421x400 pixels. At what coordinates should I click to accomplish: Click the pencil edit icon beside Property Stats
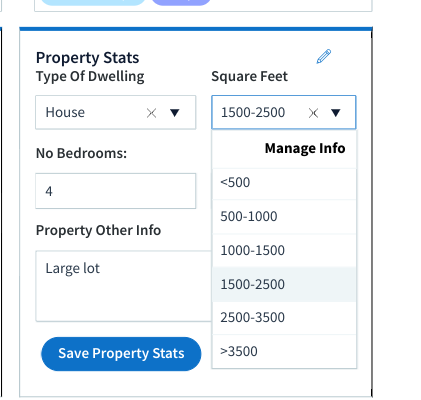point(324,56)
